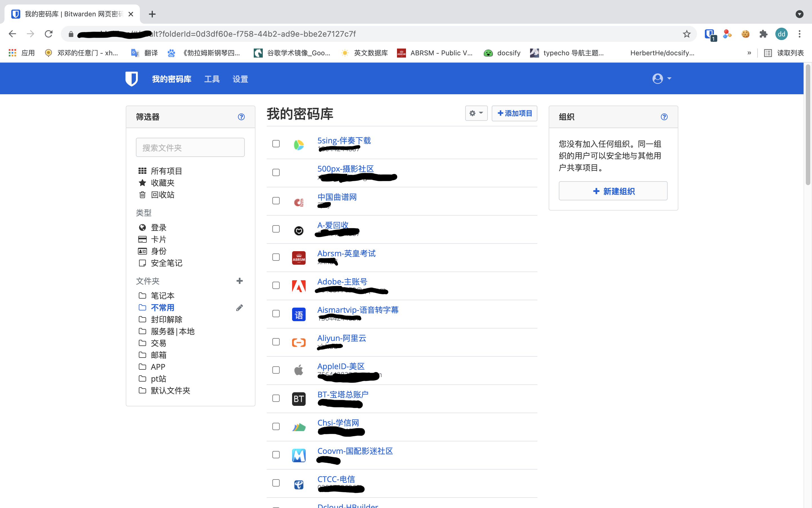Image resolution: width=812 pixels, height=508 pixels.
Task: Click the page vertical scrollbar
Action: click(808, 124)
